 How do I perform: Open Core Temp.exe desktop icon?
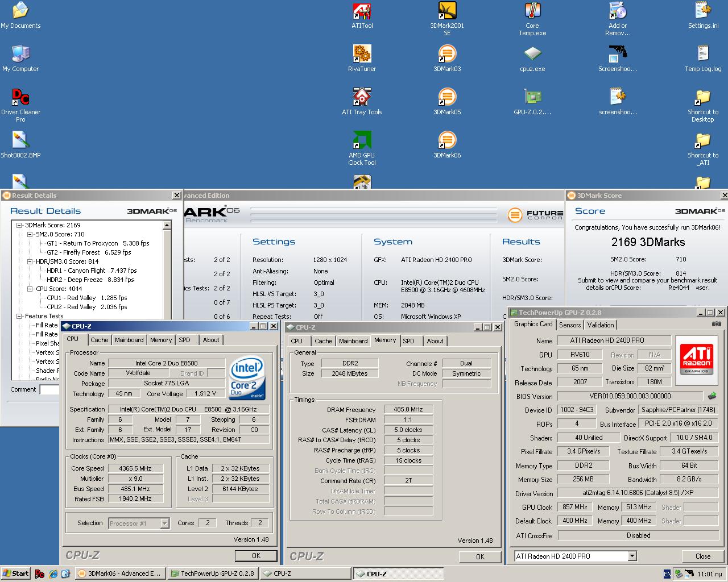click(532, 19)
